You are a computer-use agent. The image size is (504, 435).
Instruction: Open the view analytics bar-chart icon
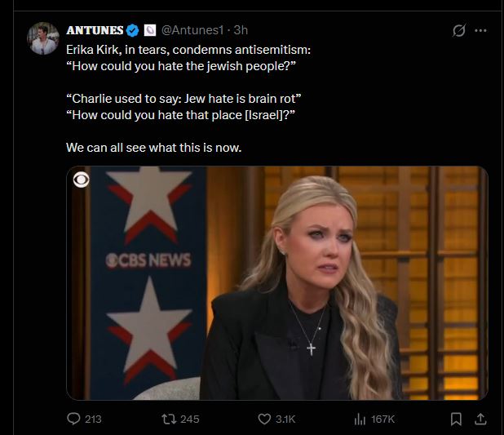click(x=358, y=419)
